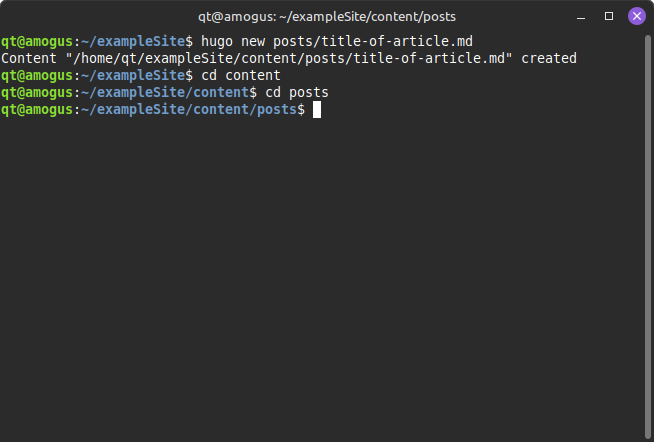Click the word "new" in the hugo command
This screenshot has width=654, height=442.
coord(253,41)
